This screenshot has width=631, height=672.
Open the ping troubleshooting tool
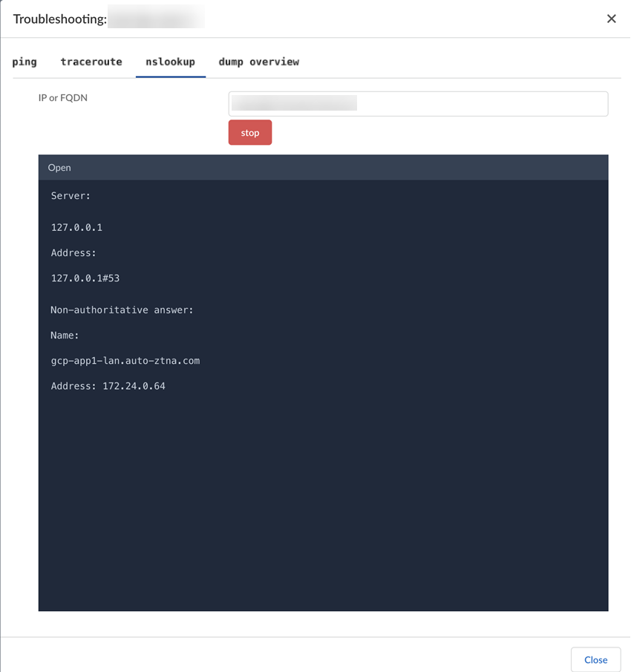pyautogui.click(x=24, y=62)
